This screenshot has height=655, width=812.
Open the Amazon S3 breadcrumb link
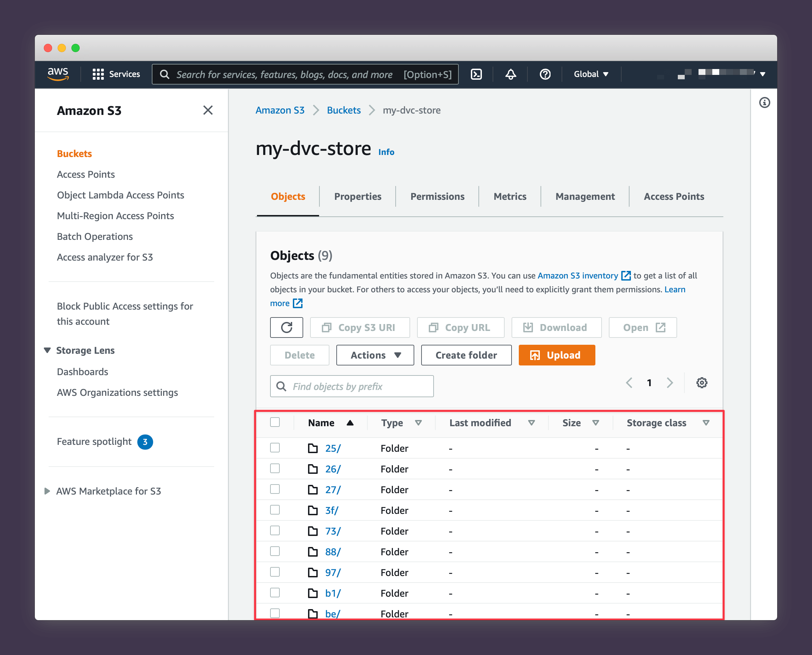tap(280, 110)
